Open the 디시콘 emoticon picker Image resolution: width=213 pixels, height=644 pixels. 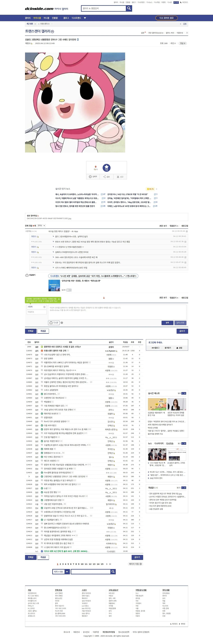pos(54,323)
